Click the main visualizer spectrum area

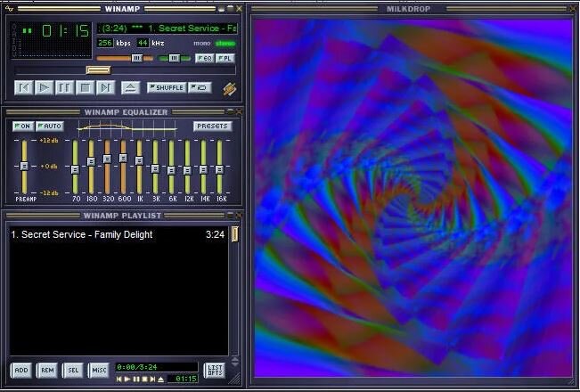coord(55,49)
